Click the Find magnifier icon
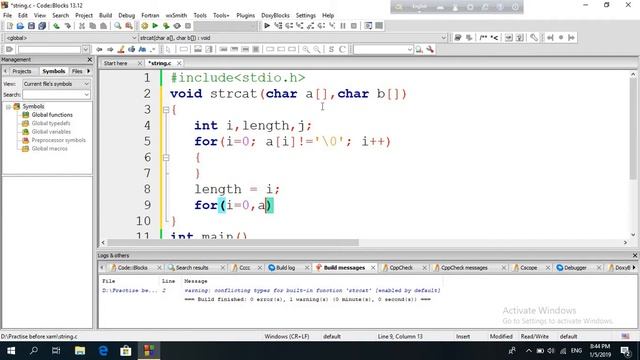This screenshot has width=640, height=360. coord(118,26)
